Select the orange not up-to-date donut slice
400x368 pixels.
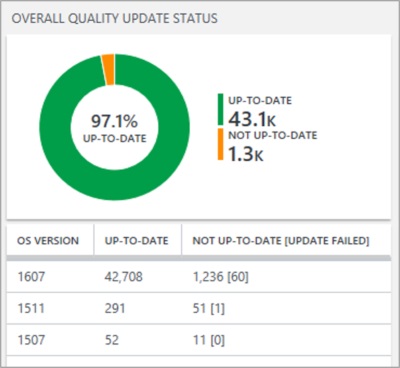[108, 69]
